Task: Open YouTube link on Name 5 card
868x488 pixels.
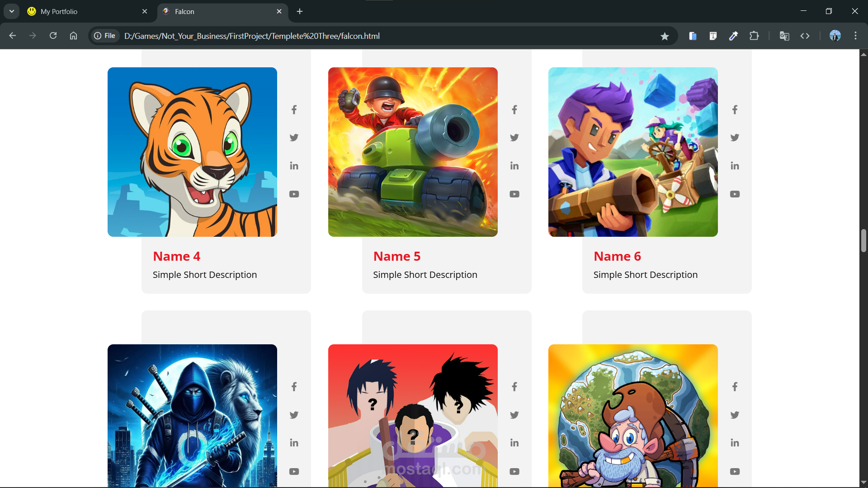Action: point(514,194)
